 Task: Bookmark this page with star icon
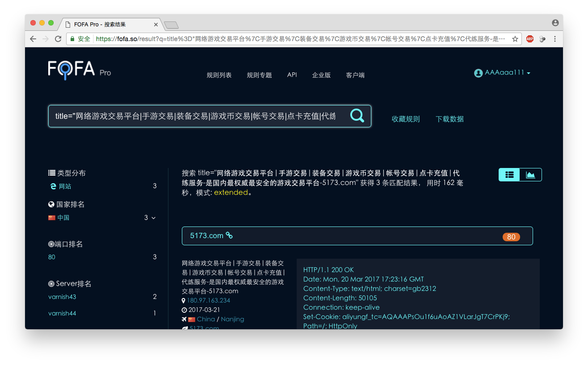point(515,39)
